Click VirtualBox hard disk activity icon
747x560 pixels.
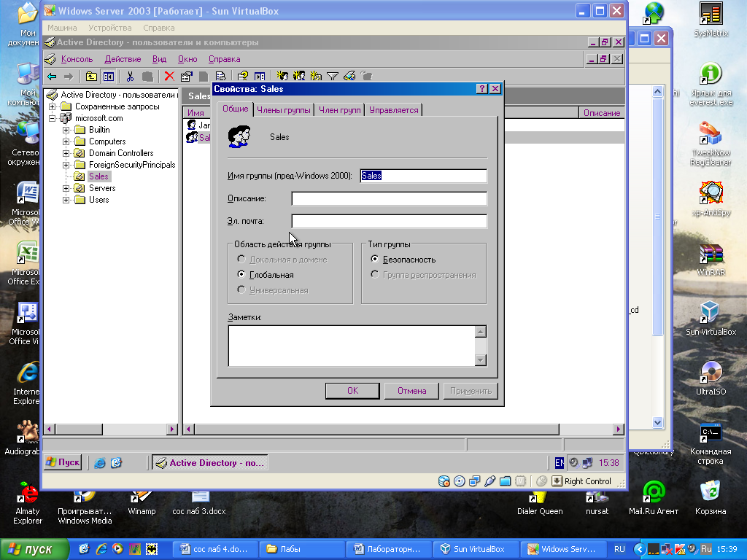pyautogui.click(x=444, y=481)
